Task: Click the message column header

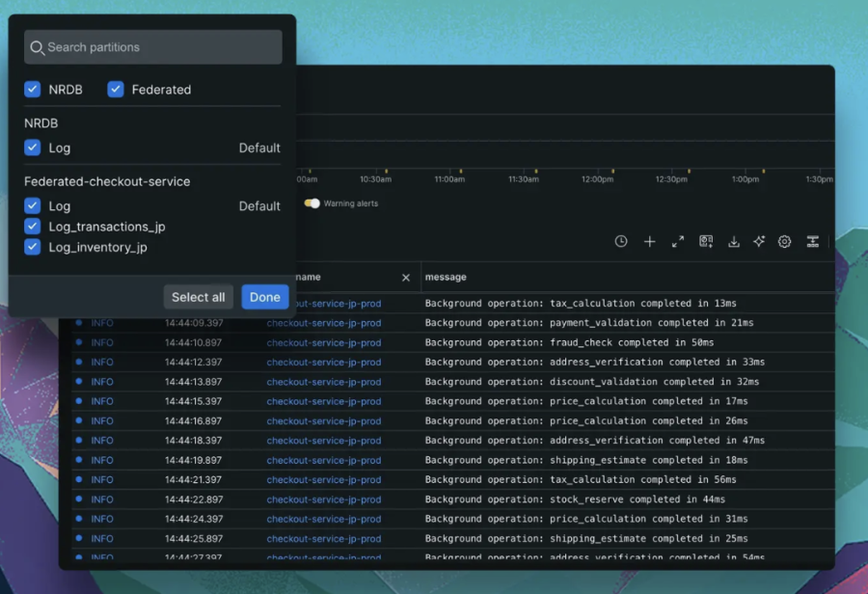Action: [446, 277]
